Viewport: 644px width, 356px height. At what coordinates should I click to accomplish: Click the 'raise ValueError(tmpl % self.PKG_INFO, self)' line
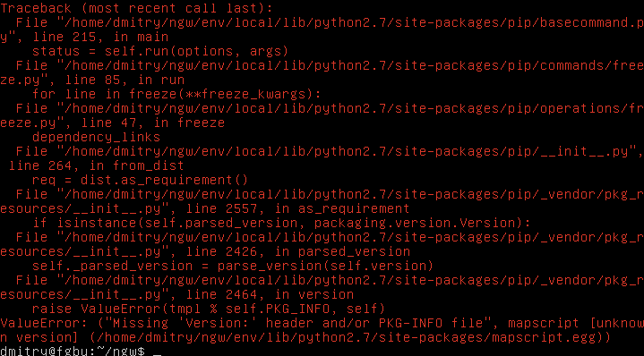(x=209, y=309)
